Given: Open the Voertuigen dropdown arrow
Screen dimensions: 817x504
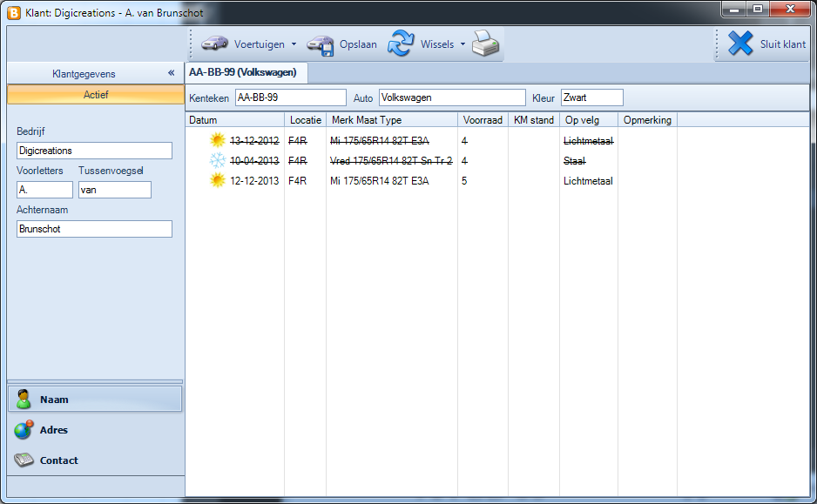Looking at the screenshot, I should point(294,44).
